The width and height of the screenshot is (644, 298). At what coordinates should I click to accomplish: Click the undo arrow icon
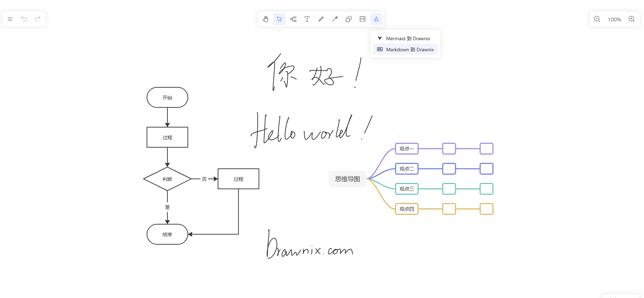24,19
